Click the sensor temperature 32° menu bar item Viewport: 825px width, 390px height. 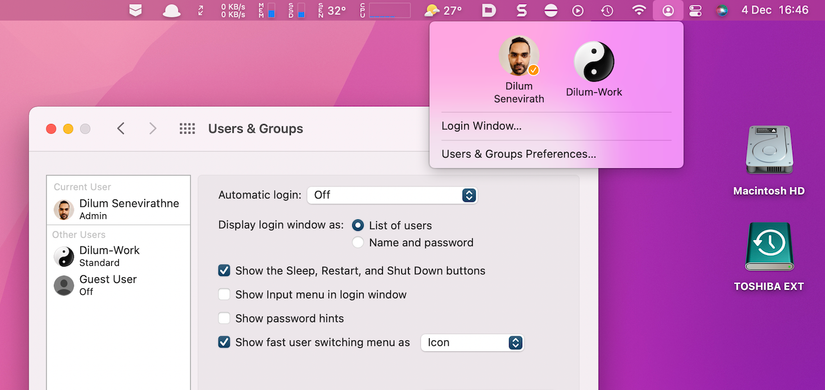pyautogui.click(x=333, y=11)
